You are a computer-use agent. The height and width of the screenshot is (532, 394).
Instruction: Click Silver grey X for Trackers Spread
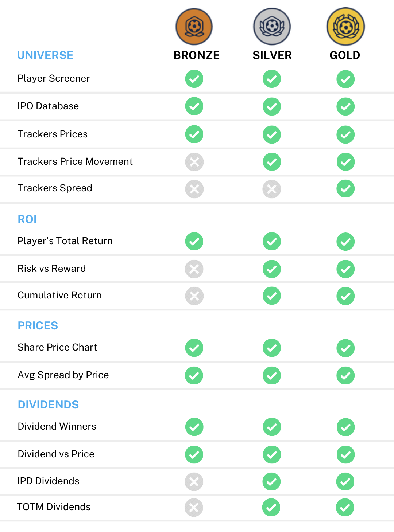point(272,189)
